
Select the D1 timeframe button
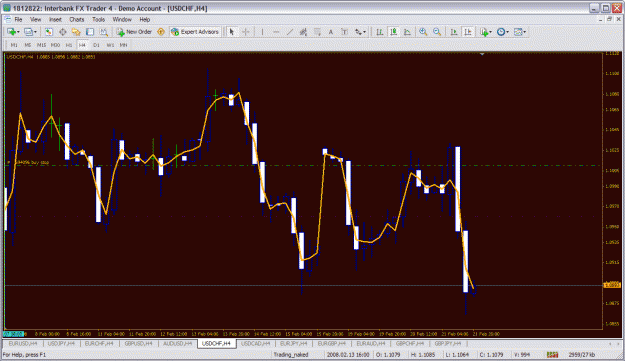click(x=96, y=45)
